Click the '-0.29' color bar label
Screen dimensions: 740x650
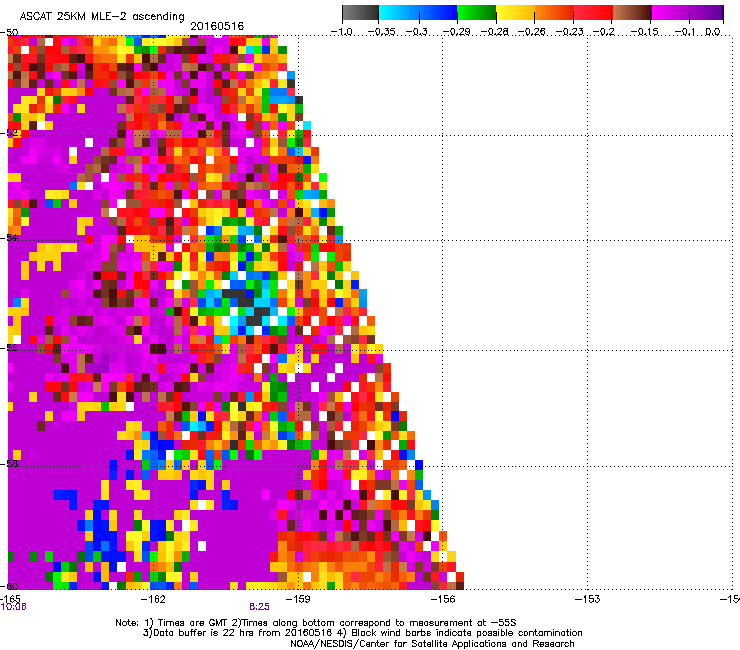pyautogui.click(x=456, y=32)
